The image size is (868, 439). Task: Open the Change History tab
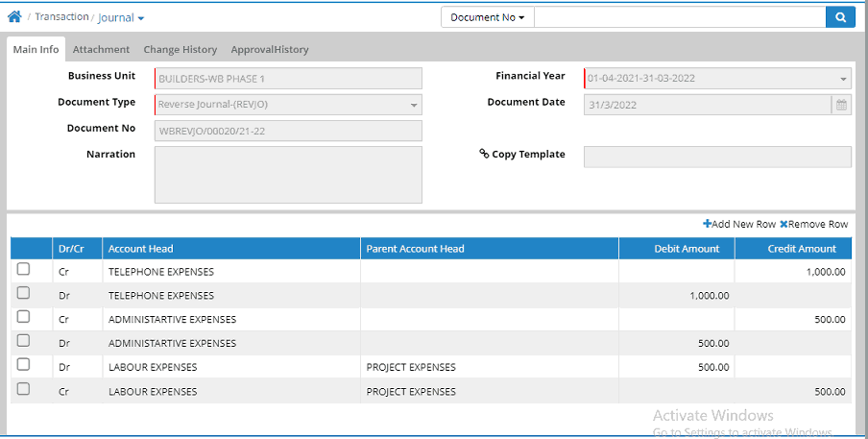pyautogui.click(x=181, y=49)
